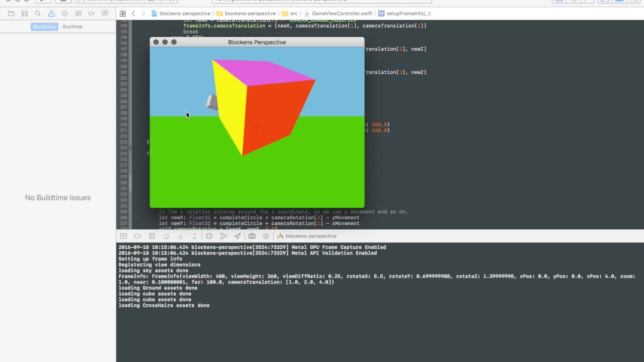Open the Project navigator folder icon
This screenshot has height=362, width=644.
click(x=11, y=14)
